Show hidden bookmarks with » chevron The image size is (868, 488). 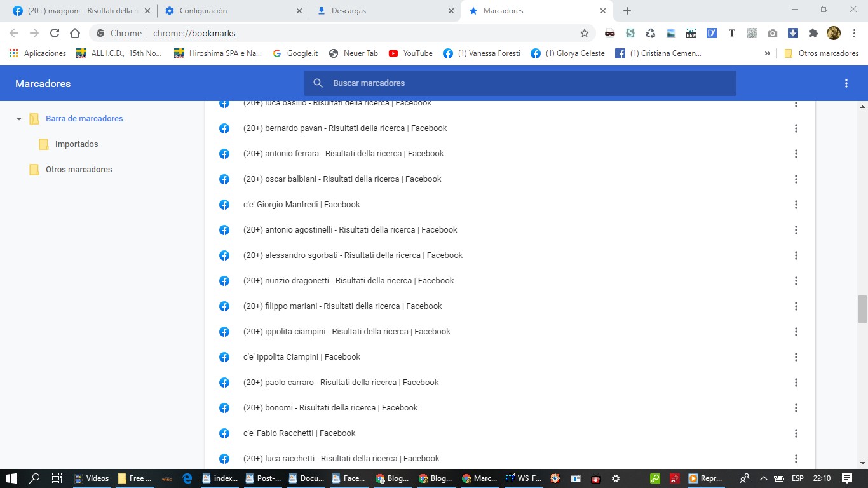[x=768, y=53]
